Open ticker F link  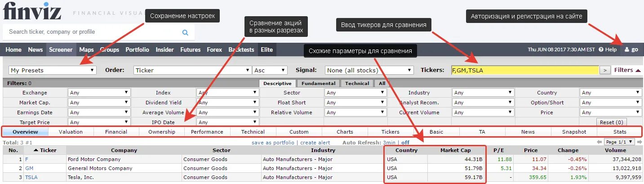click(x=26, y=159)
